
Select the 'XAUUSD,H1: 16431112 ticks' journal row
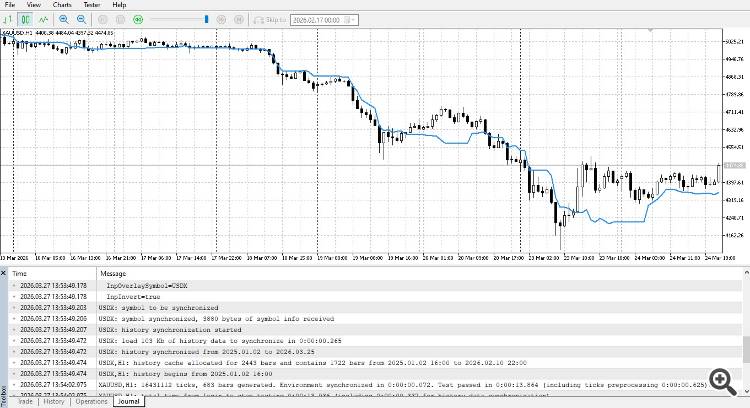(x=375, y=385)
